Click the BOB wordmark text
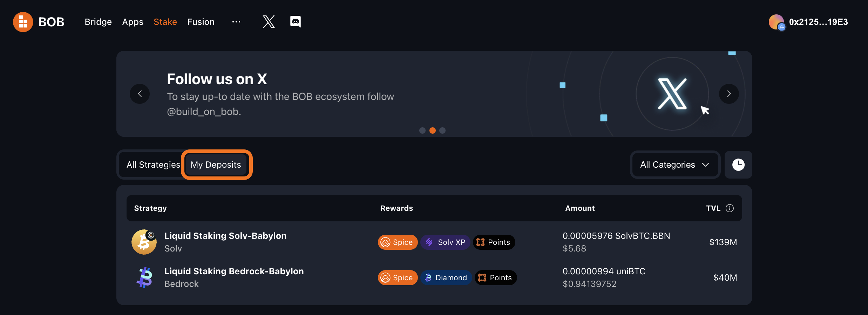 click(x=51, y=22)
